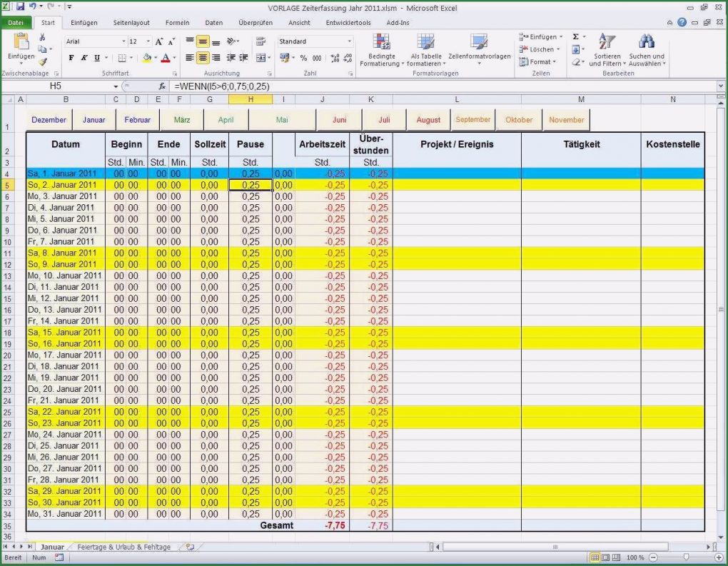This screenshot has width=728, height=566.
Task: Click the September month button
Action: tap(473, 119)
